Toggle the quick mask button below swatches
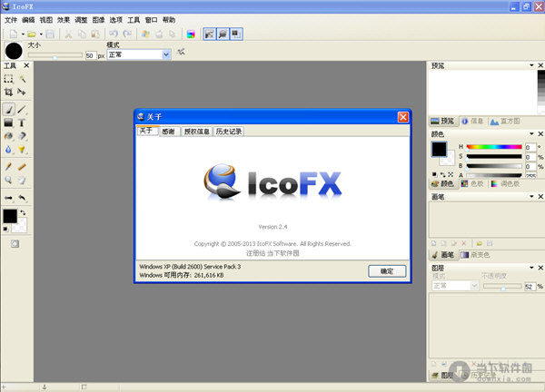The image size is (545, 392). click(15, 244)
